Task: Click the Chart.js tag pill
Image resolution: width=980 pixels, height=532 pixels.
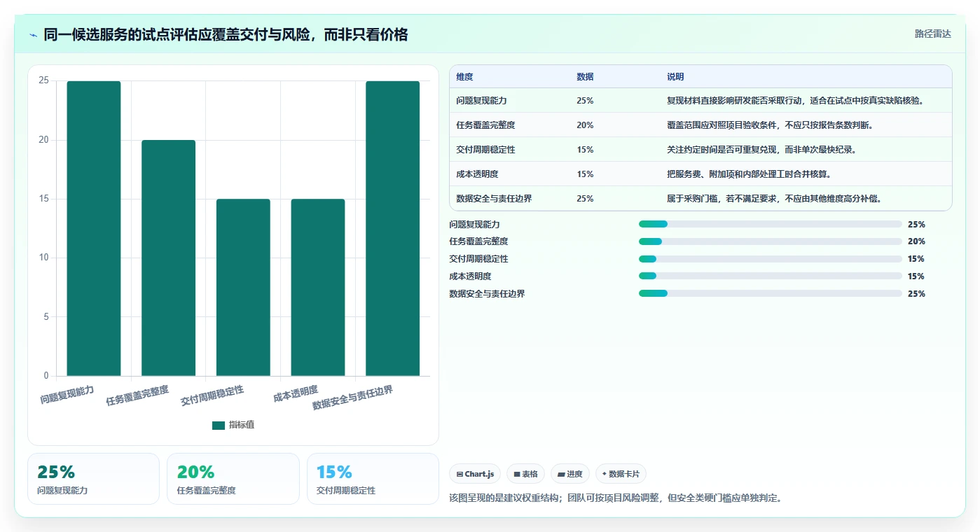Action: tap(475, 474)
